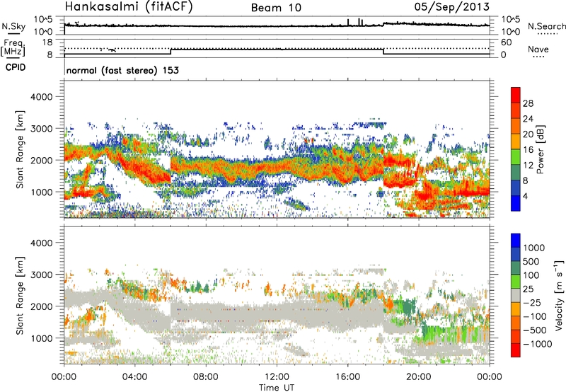Click the 28 label on power colorbar
Viewport: 566px width, 392px height.
[x=528, y=103]
